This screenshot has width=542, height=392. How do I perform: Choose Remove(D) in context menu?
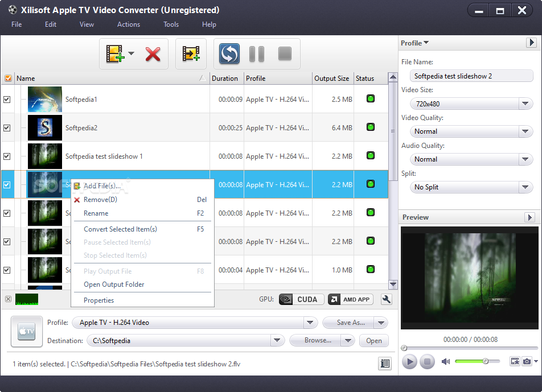pyautogui.click(x=142, y=200)
